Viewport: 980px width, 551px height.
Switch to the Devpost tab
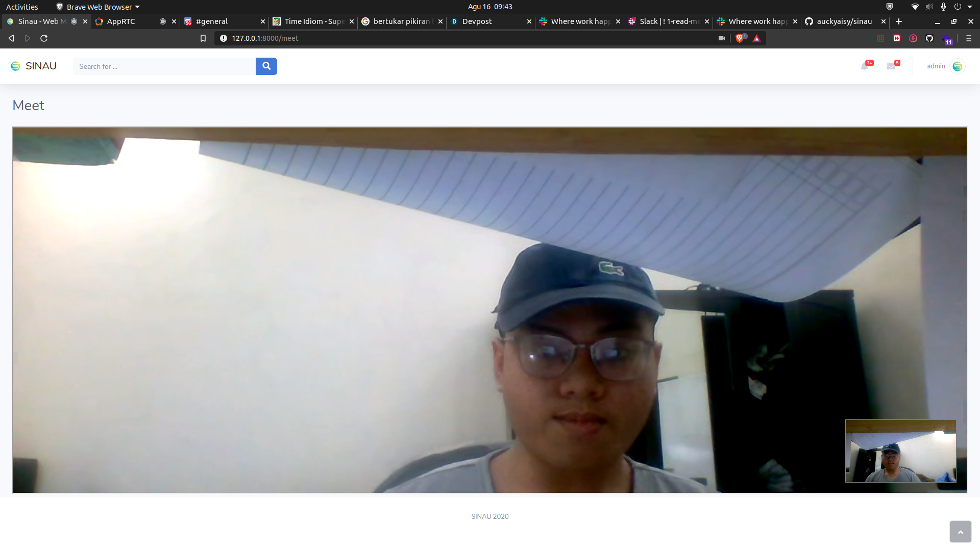[x=477, y=21]
